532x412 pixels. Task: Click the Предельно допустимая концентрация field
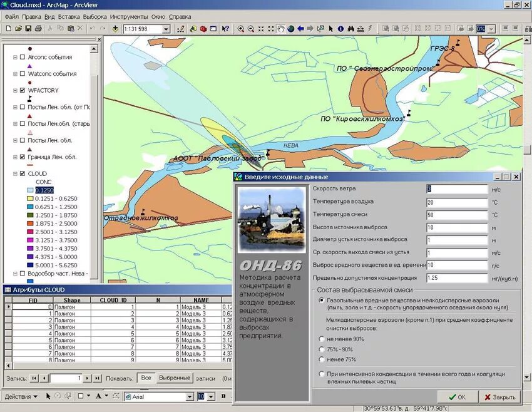point(457,278)
